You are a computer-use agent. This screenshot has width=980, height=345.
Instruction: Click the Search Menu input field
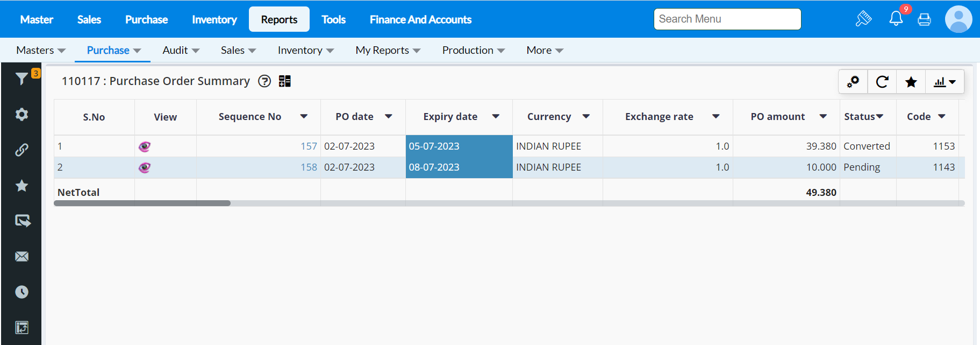point(727,19)
